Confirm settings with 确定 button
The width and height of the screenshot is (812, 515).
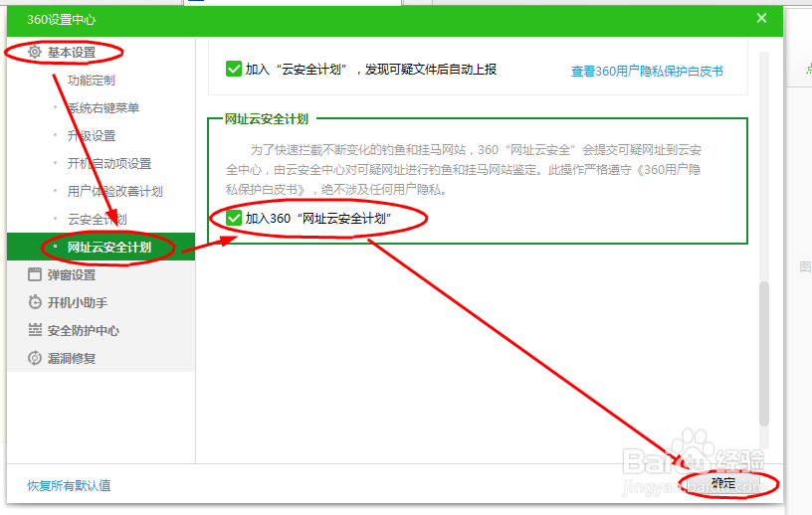(x=723, y=484)
